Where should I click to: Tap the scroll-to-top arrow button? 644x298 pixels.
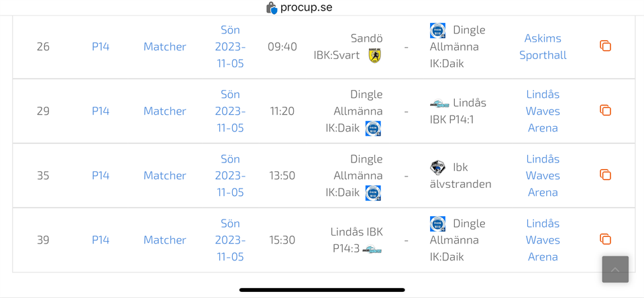click(x=615, y=269)
